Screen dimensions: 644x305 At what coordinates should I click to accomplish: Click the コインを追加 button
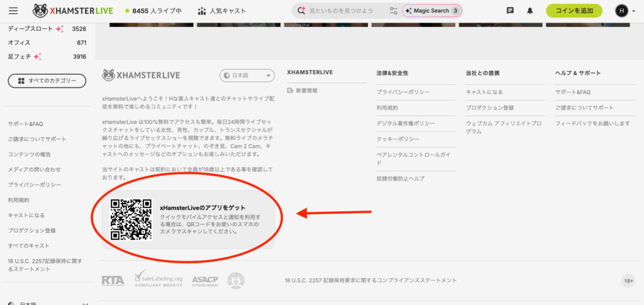click(574, 11)
